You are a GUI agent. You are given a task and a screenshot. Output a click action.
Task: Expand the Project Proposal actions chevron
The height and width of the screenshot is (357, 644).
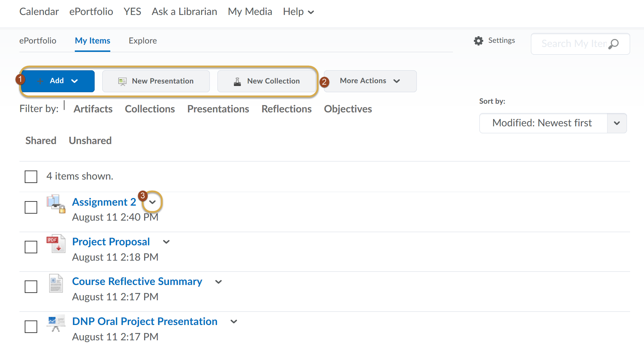[x=166, y=242]
